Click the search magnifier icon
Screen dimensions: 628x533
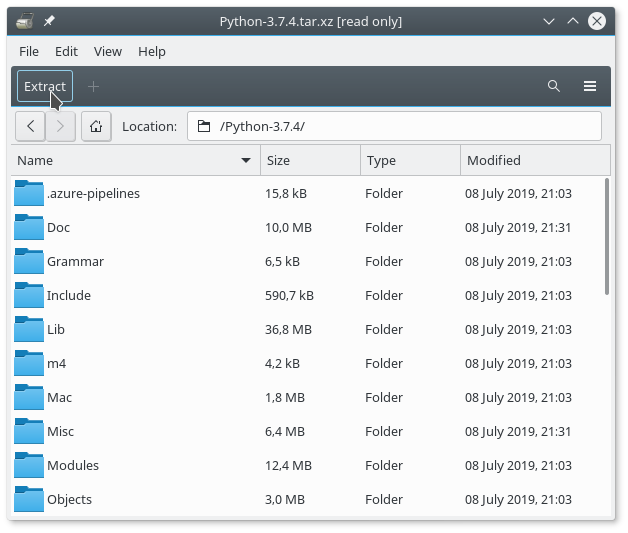(x=554, y=87)
